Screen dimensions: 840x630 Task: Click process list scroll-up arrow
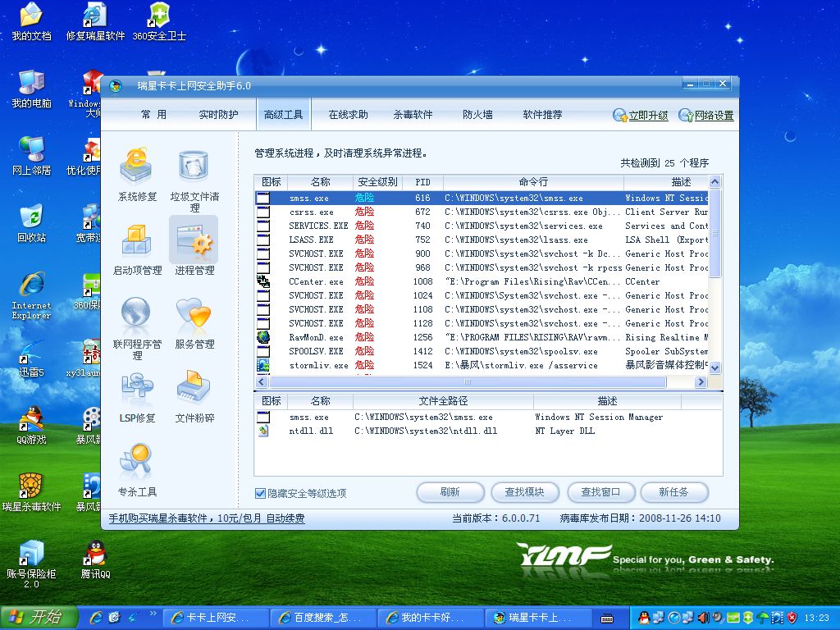pyautogui.click(x=714, y=182)
